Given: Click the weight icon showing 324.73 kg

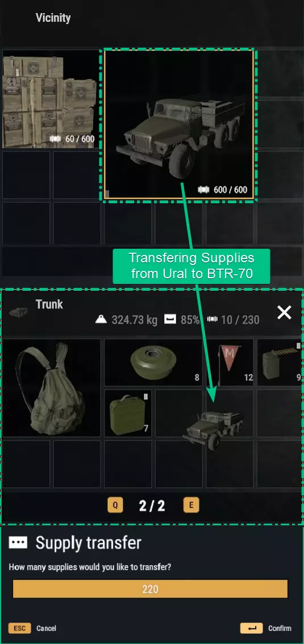Looking at the screenshot, I should [x=101, y=320].
